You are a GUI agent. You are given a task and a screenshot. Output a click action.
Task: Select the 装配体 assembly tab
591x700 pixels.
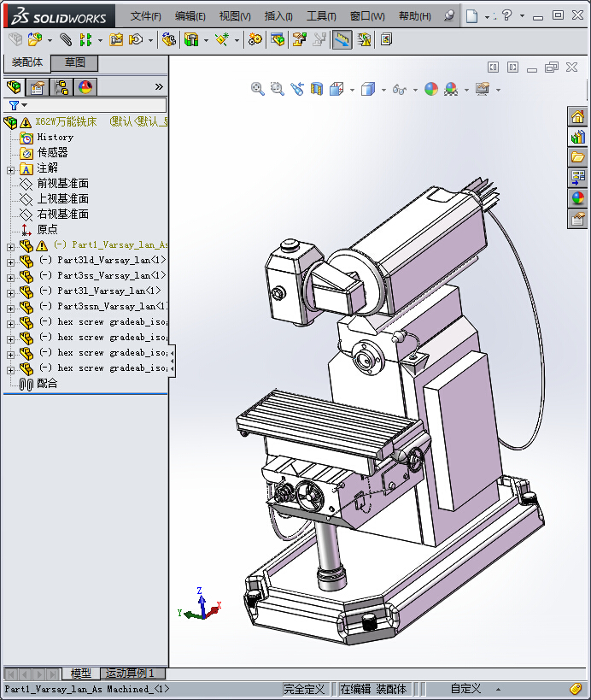tap(27, 62)
